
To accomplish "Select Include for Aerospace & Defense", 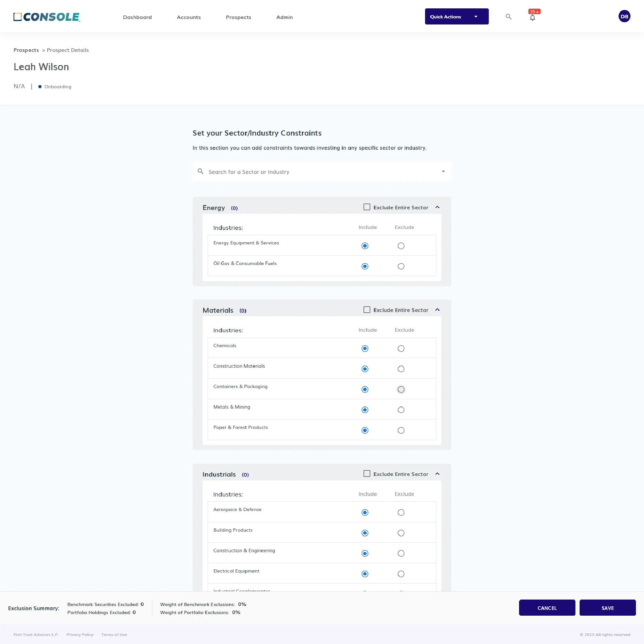I will [365, 512].
